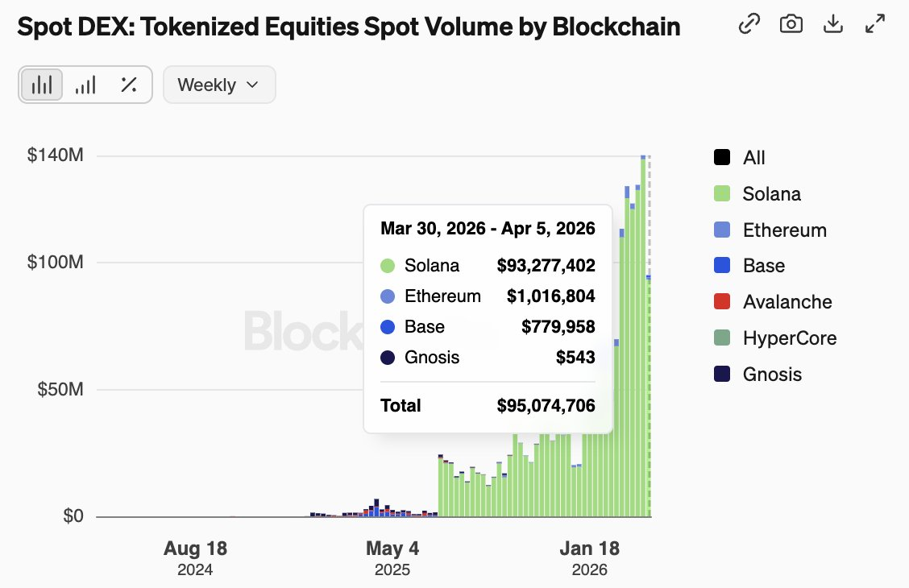Click the tallest green Solana bar

coord(643,338)
